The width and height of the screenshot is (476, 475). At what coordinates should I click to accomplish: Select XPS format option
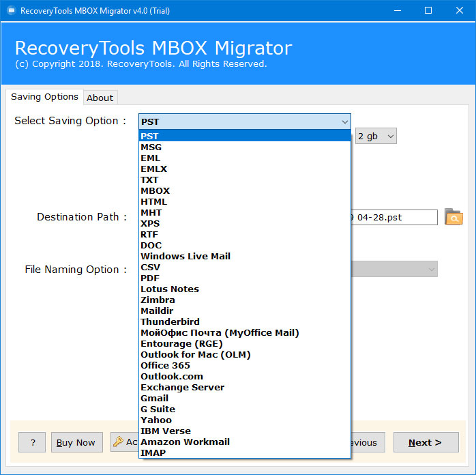click(245, 224)
